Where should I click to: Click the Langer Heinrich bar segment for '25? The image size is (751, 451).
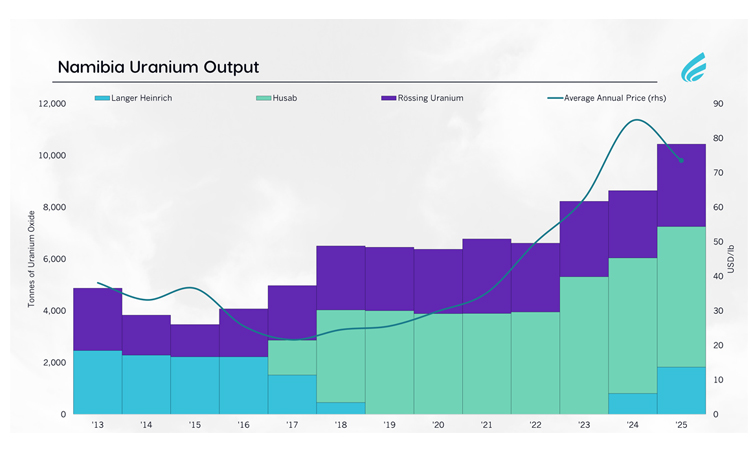coord(681,390)
